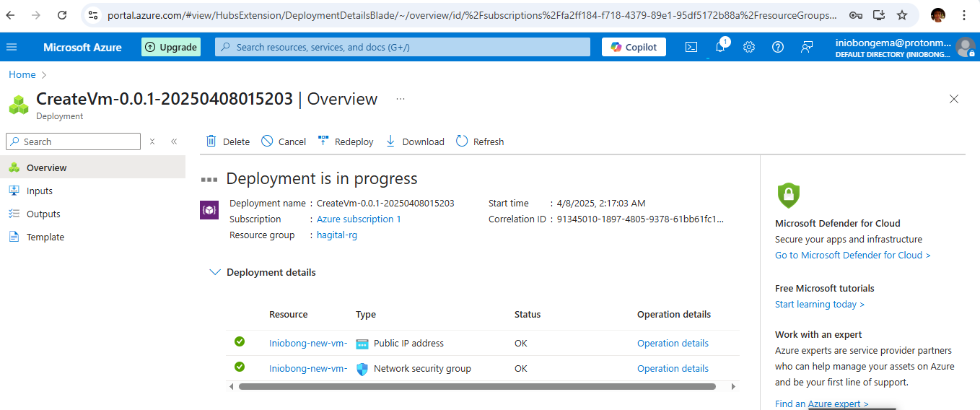View Operation details for Public IP address

point(673,344)
